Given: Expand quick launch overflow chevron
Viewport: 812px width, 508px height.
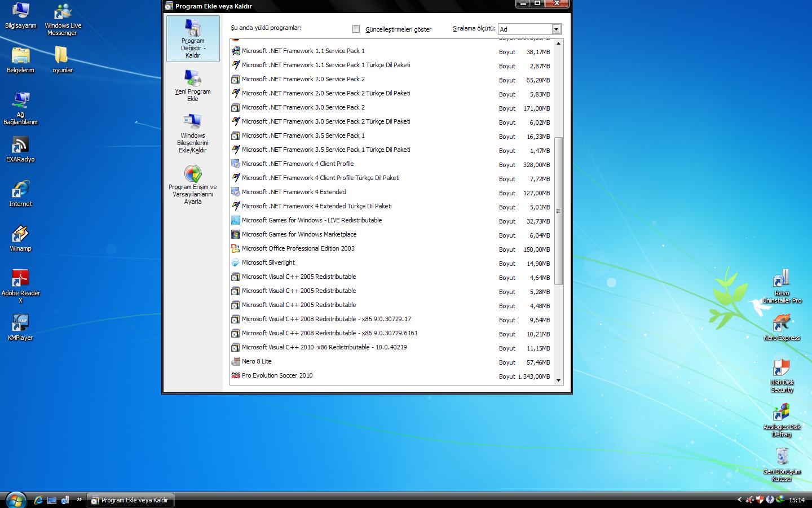Looking at the screenshot, I should click(80, 500).
